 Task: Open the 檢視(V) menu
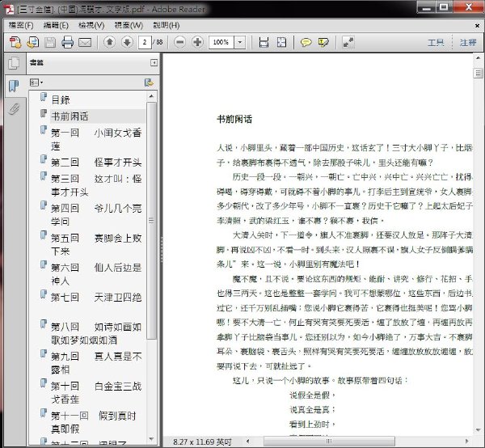point(91,25)
